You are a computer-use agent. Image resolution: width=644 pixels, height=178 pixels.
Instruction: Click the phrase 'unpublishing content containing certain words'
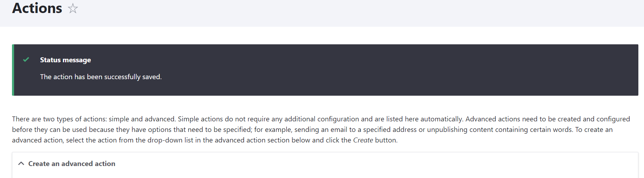point(499,129)
